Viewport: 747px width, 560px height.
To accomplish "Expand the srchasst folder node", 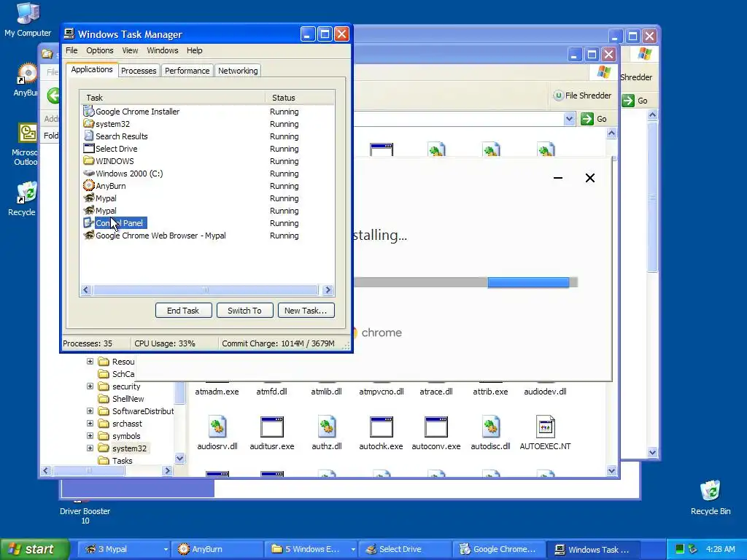I will [90, 424].
